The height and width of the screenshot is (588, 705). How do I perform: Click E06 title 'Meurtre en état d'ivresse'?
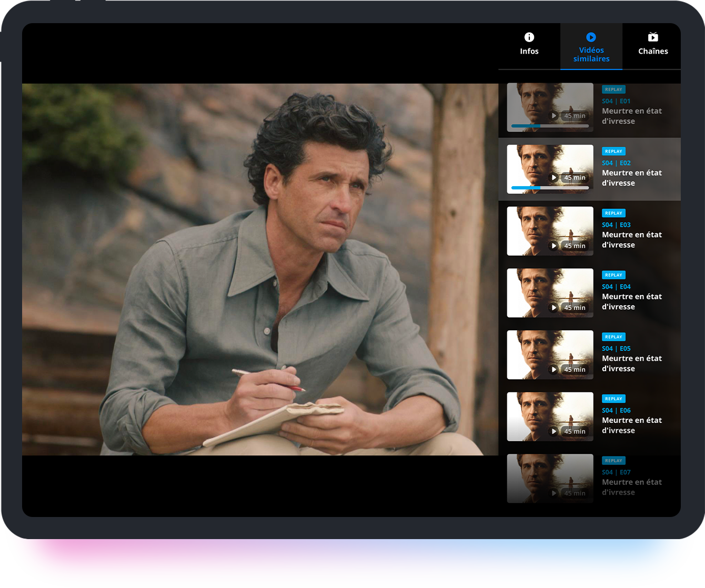click(x=632, y=425)
